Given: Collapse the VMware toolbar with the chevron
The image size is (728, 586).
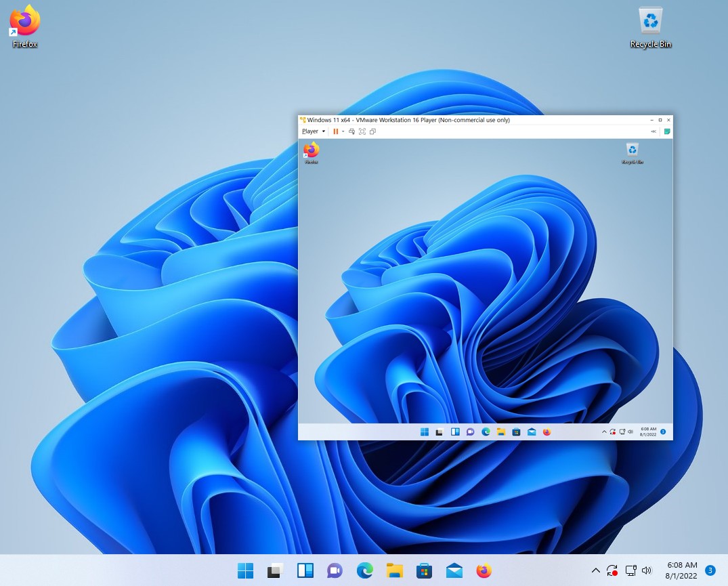Looking at the screenshot, I should (653, 131).
